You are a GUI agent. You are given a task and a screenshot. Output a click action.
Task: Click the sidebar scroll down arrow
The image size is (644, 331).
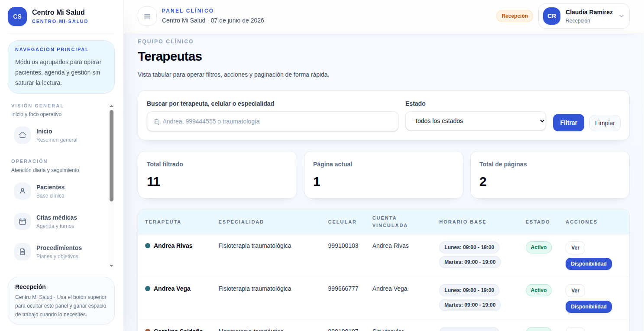(x=111, y=266)
